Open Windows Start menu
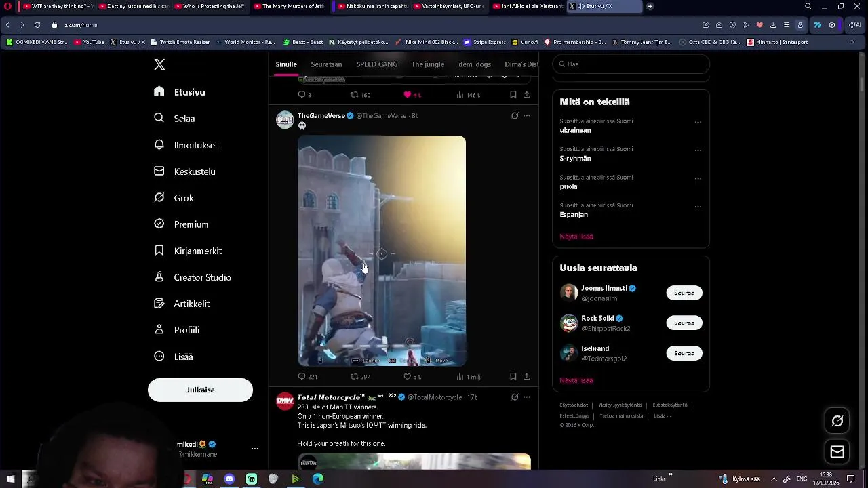 [10, 479]
